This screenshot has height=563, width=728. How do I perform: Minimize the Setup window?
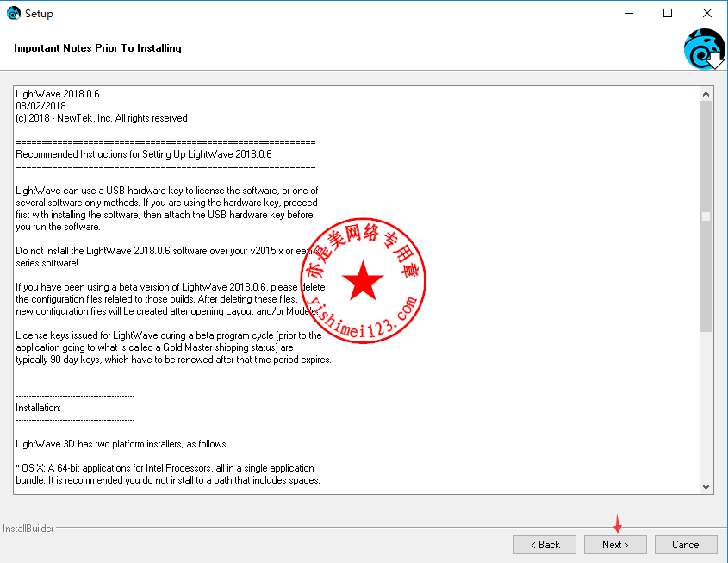point(629,13)
